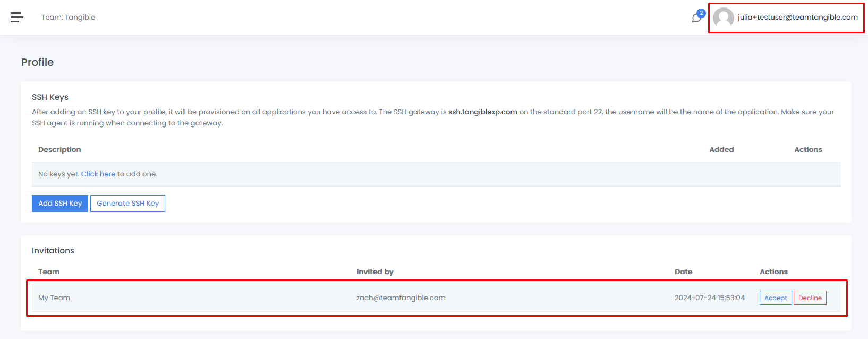868x339 pixels.
Task: Select the My Team invitation name
Action: (54, 298)
